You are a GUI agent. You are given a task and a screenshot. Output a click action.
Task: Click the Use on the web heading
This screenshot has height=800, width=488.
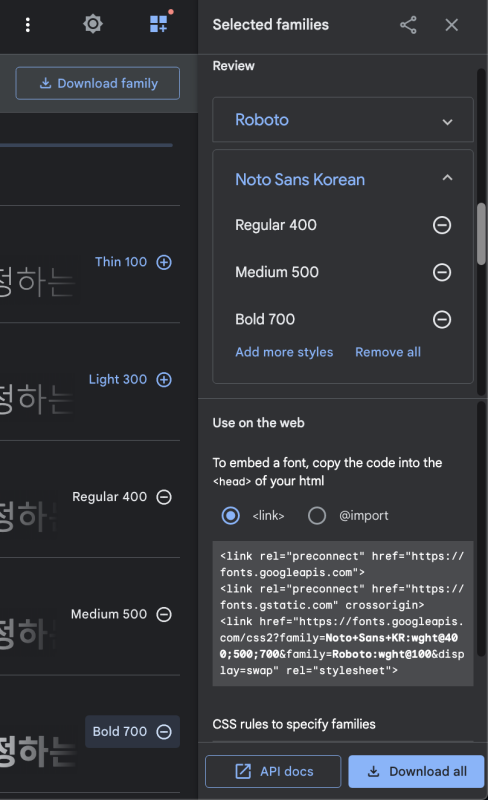tap(258, 423)
